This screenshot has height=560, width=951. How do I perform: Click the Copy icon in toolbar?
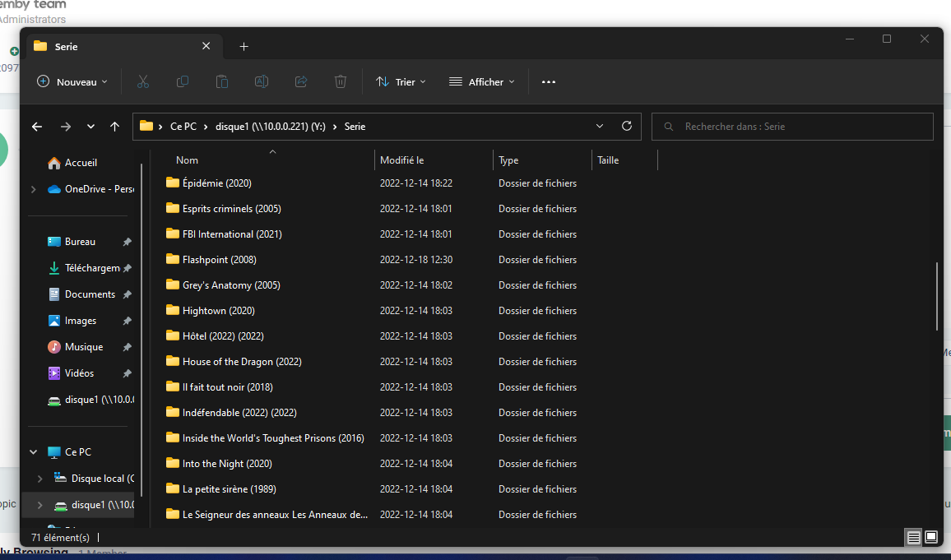183,81
